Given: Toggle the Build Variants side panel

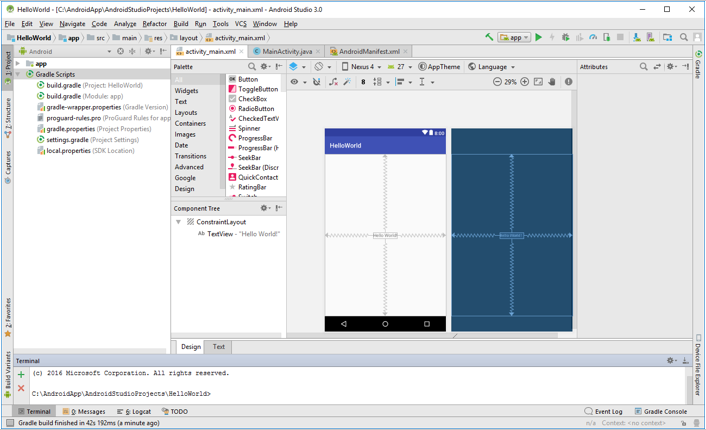Looking at the screenshot, I should (8, 375).
